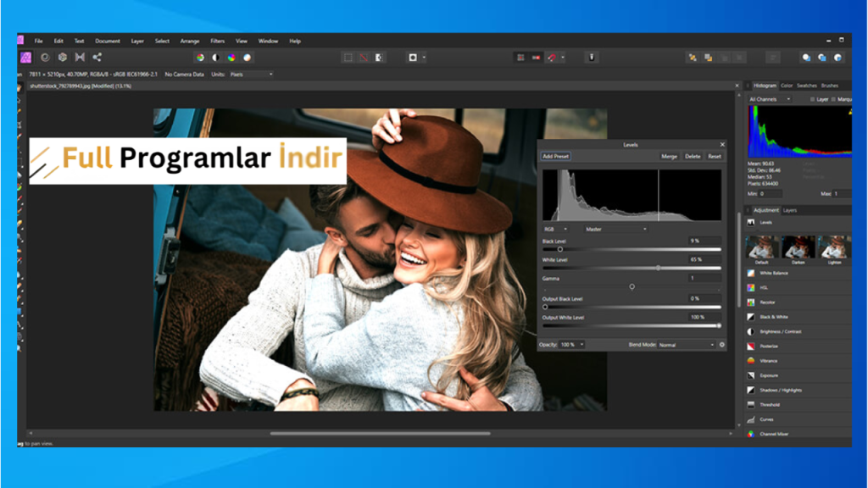Choose the Shadows / Highlights adjustment
The image size is (868, 488).
(x=798, y=390)
